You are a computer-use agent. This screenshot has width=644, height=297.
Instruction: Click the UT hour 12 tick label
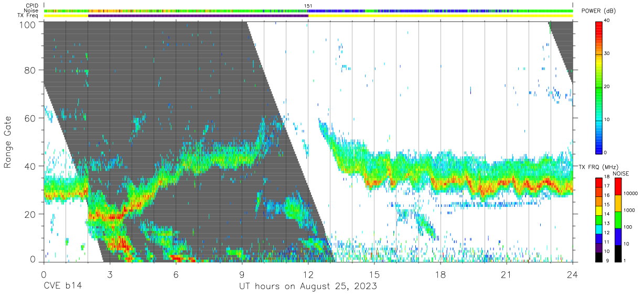tap(308, 274)
